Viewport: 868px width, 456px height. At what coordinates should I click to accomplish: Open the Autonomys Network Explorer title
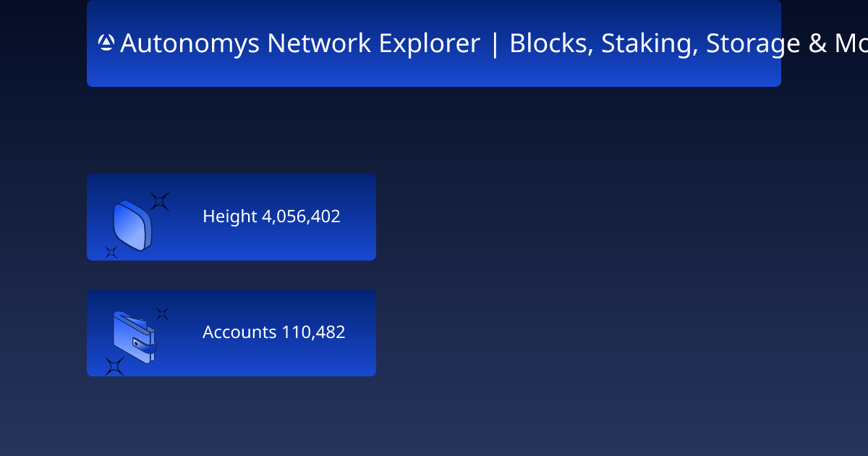300,43
